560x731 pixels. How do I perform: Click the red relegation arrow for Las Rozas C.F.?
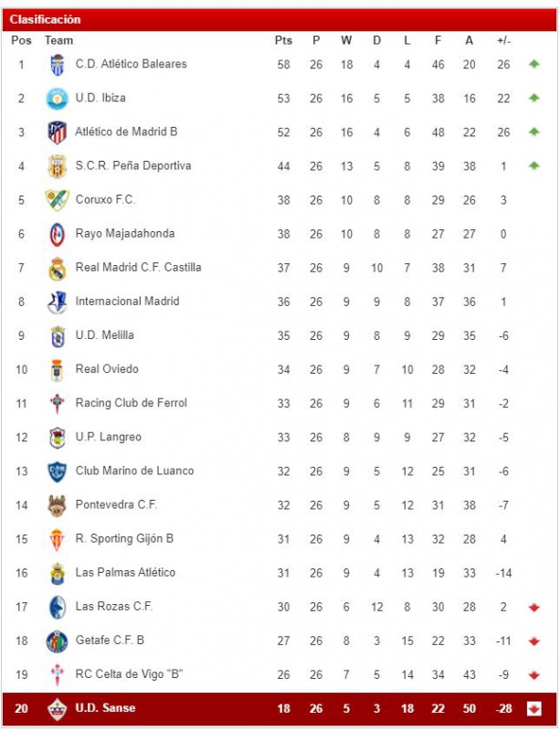click(x=534, y=607)
